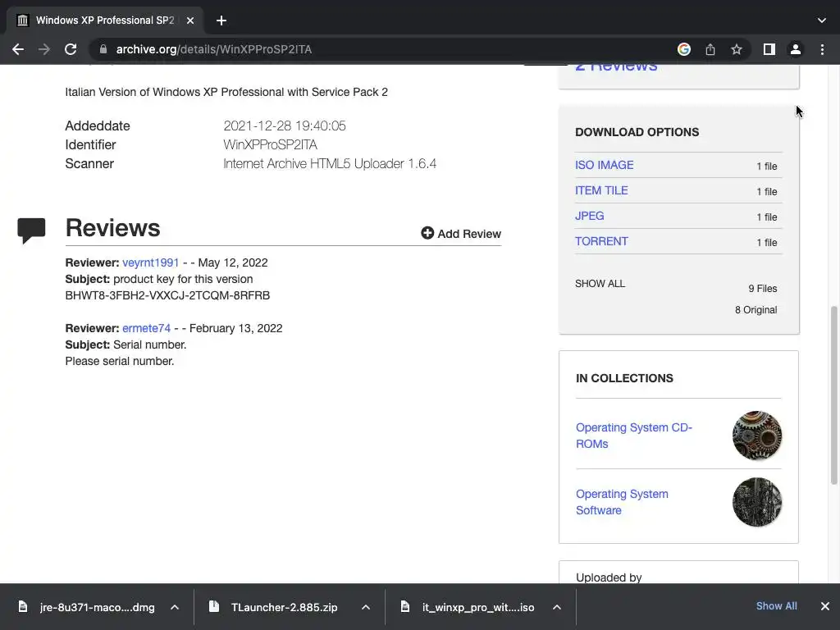Click the 'Uploaded by' label

pos(609,577)
